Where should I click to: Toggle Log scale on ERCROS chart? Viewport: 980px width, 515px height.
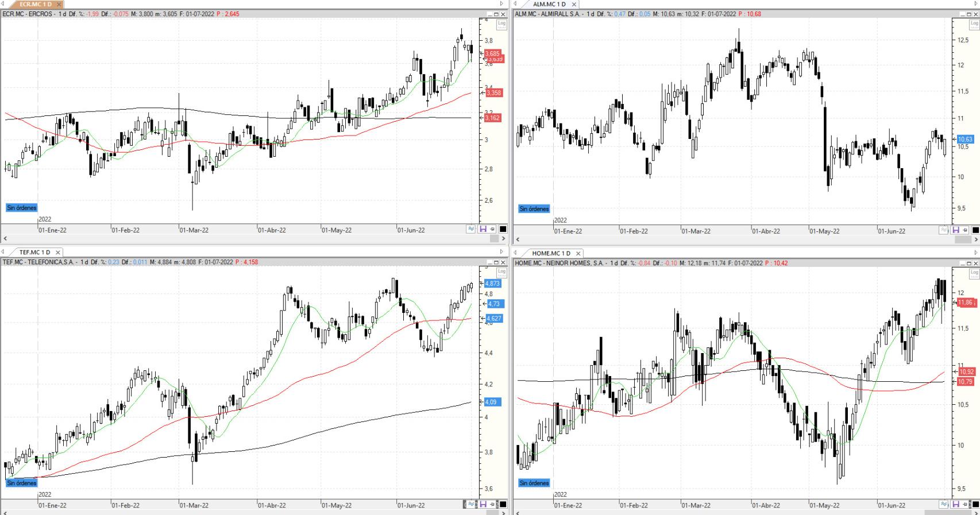click(x=501, y=24)
